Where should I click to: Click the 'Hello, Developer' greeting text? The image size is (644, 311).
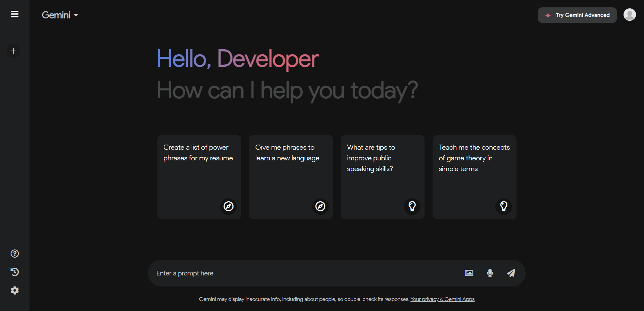pyautogui.click(x=238, y=59)
